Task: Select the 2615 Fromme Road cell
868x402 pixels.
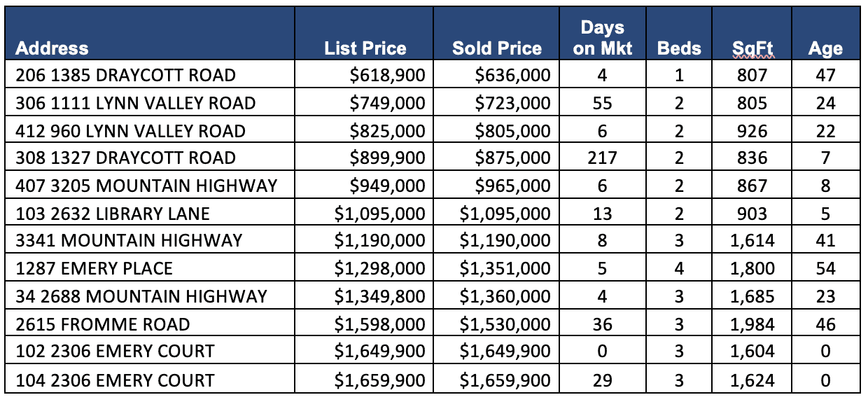Action: pyautogui.click(x=103, y=324)
